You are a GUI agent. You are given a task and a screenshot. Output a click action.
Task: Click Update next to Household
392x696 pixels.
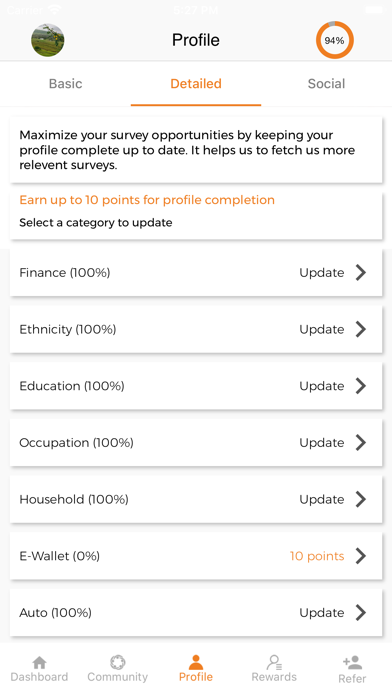(x=322, y=499)
